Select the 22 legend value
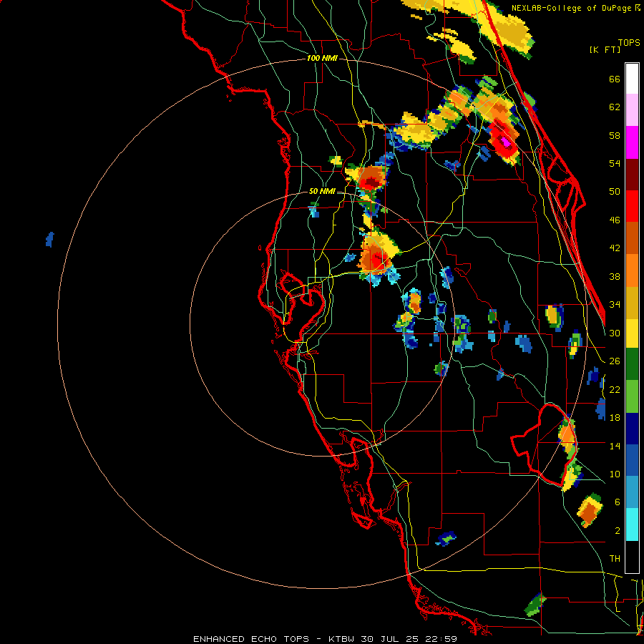Viewport: 644px width, 644px height. pyautogui.click(x=615, y=389)
